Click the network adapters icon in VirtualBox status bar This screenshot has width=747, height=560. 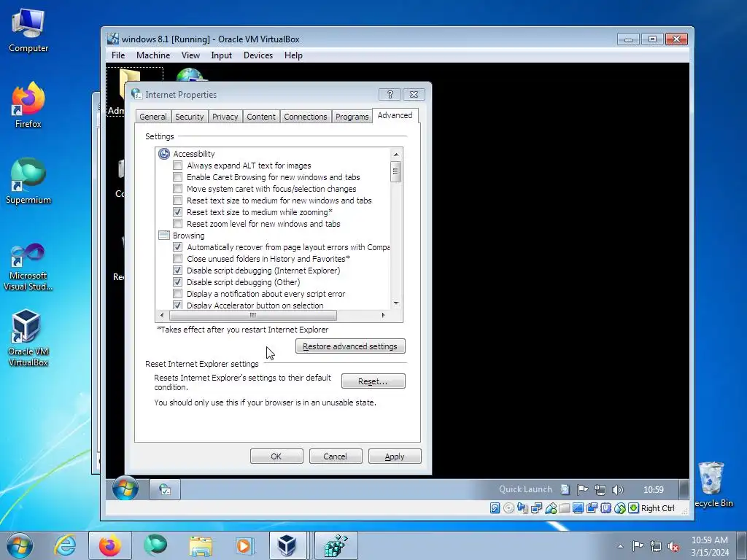536,508
